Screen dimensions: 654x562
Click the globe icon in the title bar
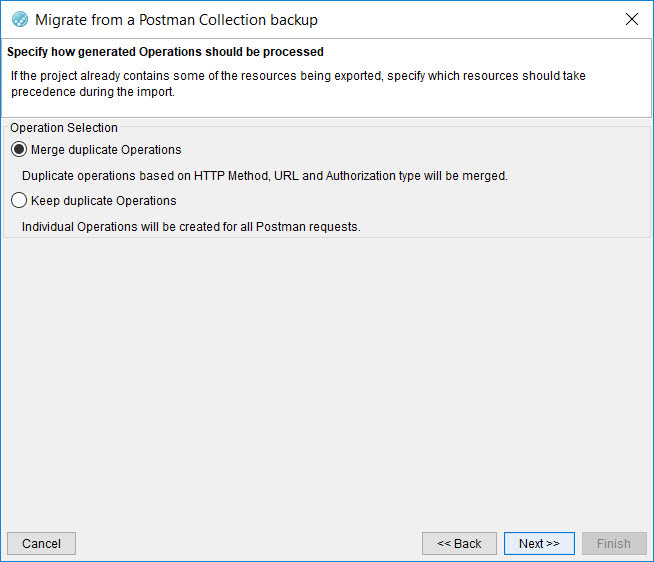(x=19, y=19)
